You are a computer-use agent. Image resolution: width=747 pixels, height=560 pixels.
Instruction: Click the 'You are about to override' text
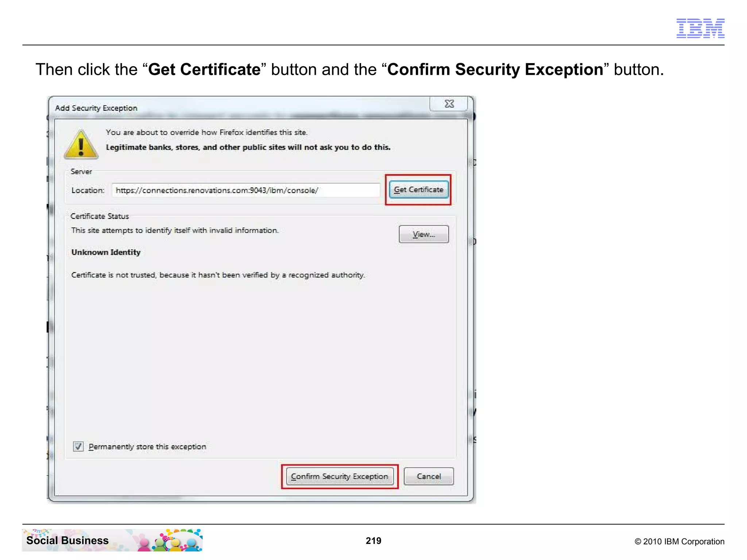(x=206, y=132)
